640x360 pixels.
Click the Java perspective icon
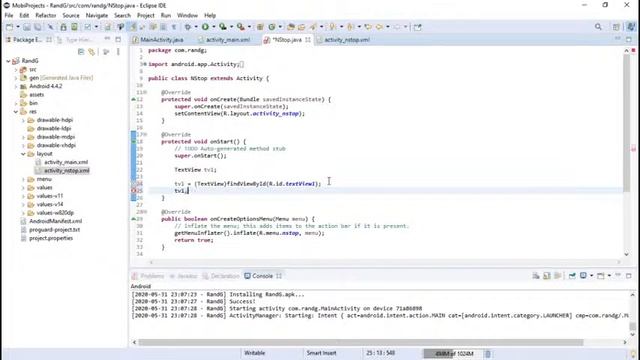pos(631,27)
